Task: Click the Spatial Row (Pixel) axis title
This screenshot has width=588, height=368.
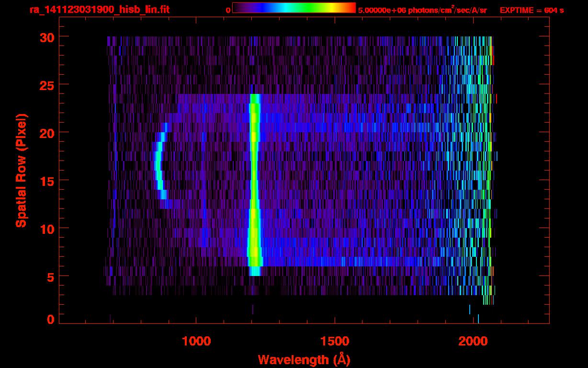Action: pos(21,171)
